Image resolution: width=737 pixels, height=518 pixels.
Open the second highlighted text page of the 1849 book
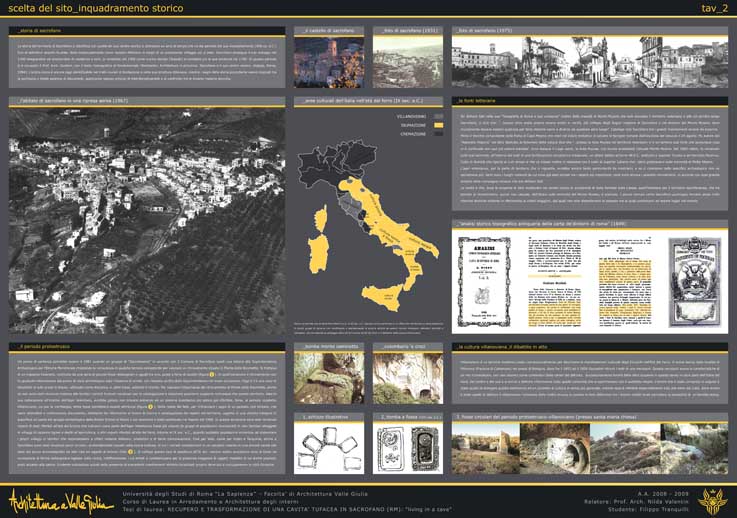click(x=625, y=282)
